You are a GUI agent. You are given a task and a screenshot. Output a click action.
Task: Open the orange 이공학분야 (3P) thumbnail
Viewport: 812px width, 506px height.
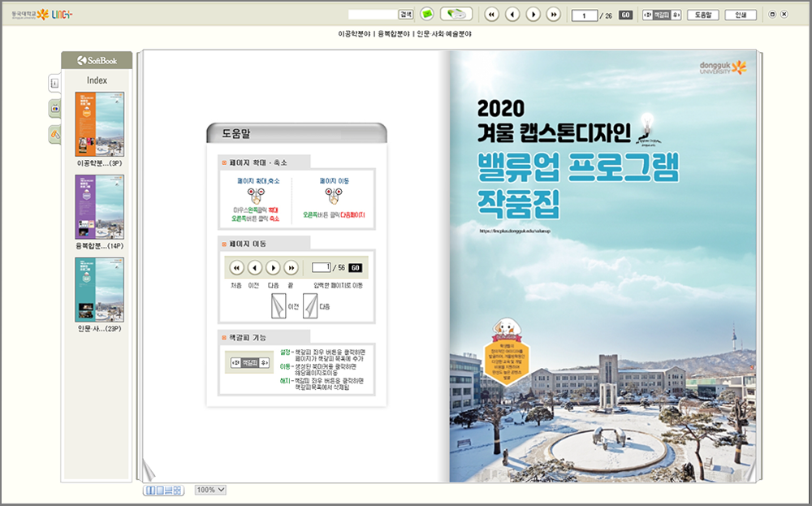point(99,124)
